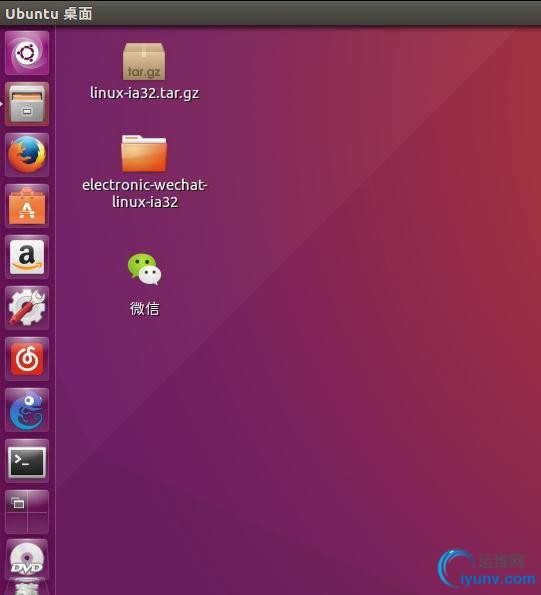Open the Files manager in launcher
Screen dimensions: 541x595
tap(27, 104)
